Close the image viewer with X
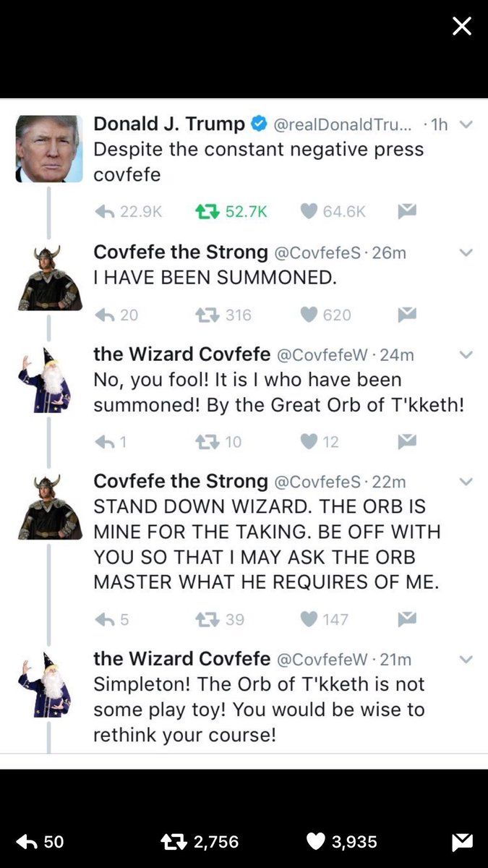The width and height of the screenshot is (488, 868). click(x=462, y=27)
